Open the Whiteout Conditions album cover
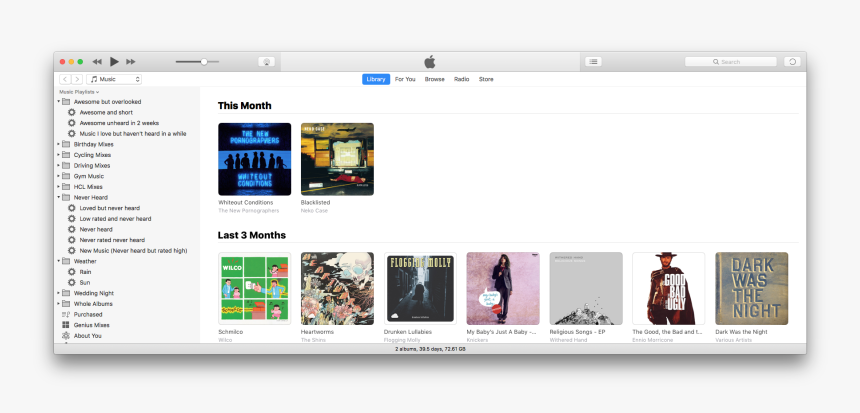The image size is (860, 413). click(254, 159)
